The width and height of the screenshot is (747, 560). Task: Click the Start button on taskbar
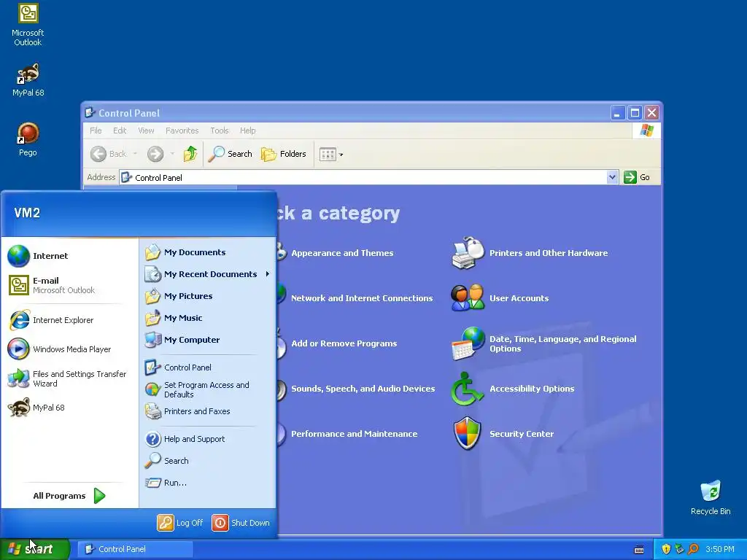[x=35, y=549]
